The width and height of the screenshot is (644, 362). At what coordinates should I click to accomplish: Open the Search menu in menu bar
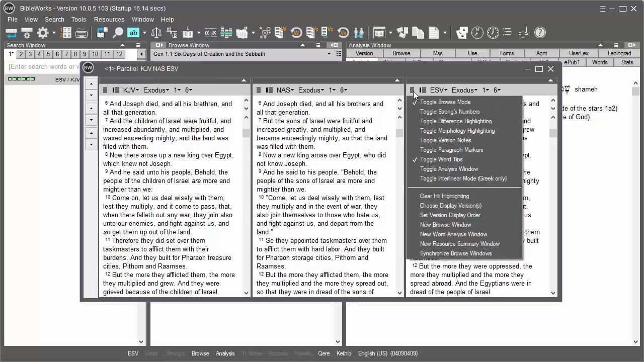coord(54,20)
